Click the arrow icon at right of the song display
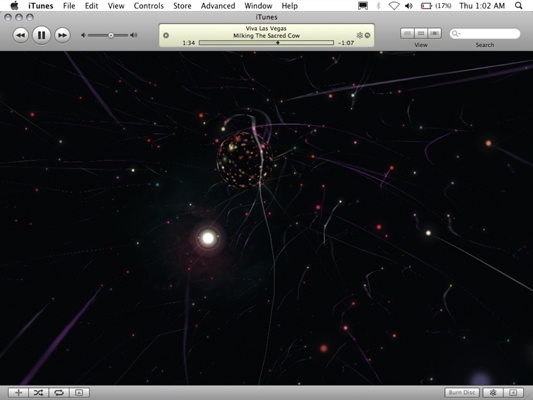The image size is (533, 400). click(367, 35)
